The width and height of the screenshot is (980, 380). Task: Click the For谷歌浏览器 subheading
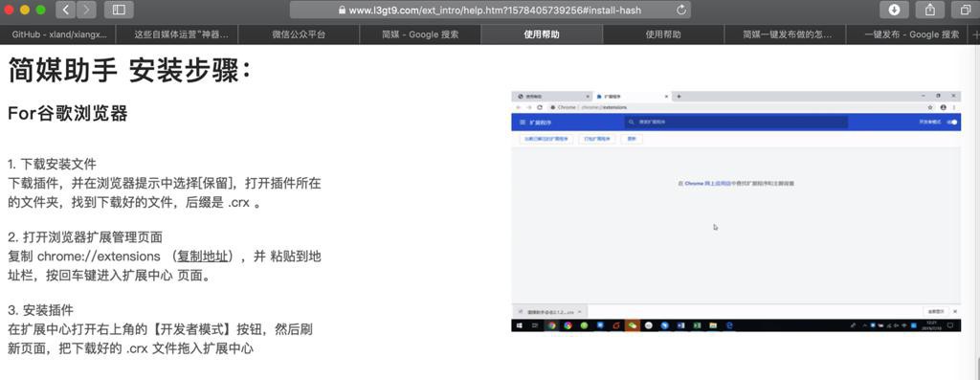point(68,114)
